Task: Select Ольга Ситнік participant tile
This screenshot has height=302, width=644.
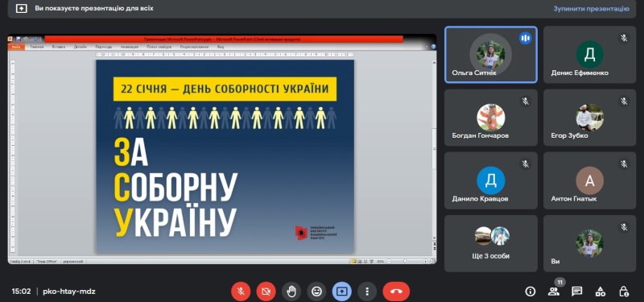Action: [491, 55]
